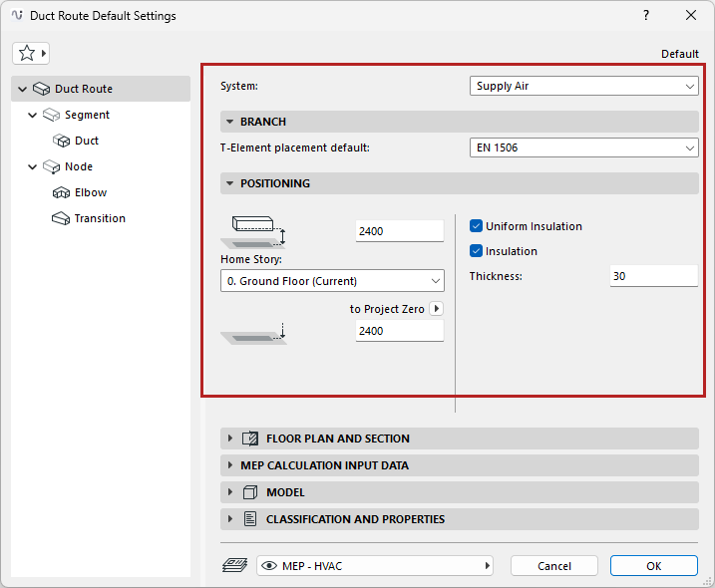Open the Home Story dropdown

(x=332, y=281)
